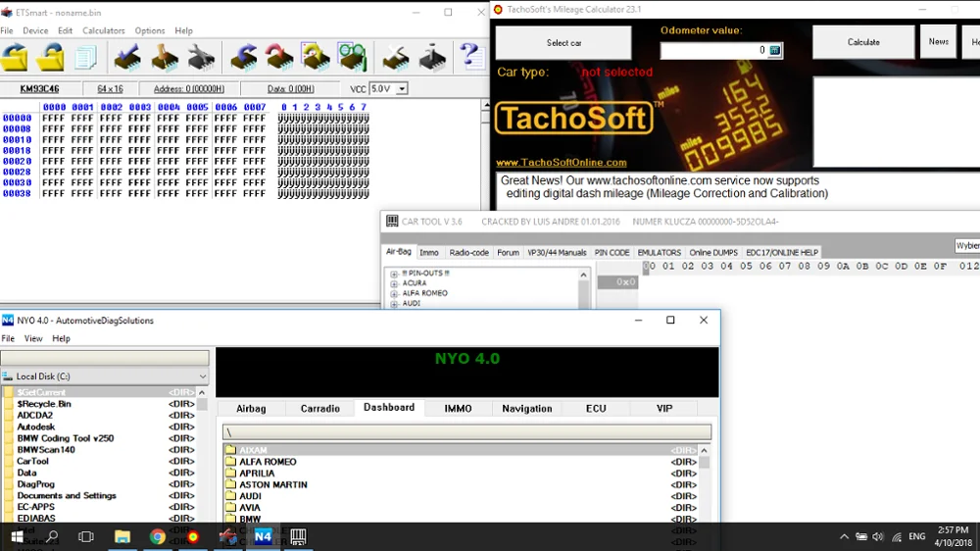Open PIN CODE tab in Car Tool
The height and width of the screenshot is (551, 980).
click(612, 253)
